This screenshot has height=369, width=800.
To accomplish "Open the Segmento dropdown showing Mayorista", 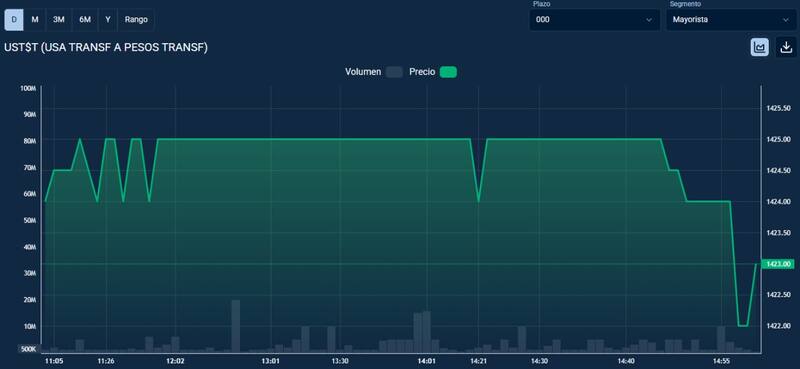I will point(732,20).
